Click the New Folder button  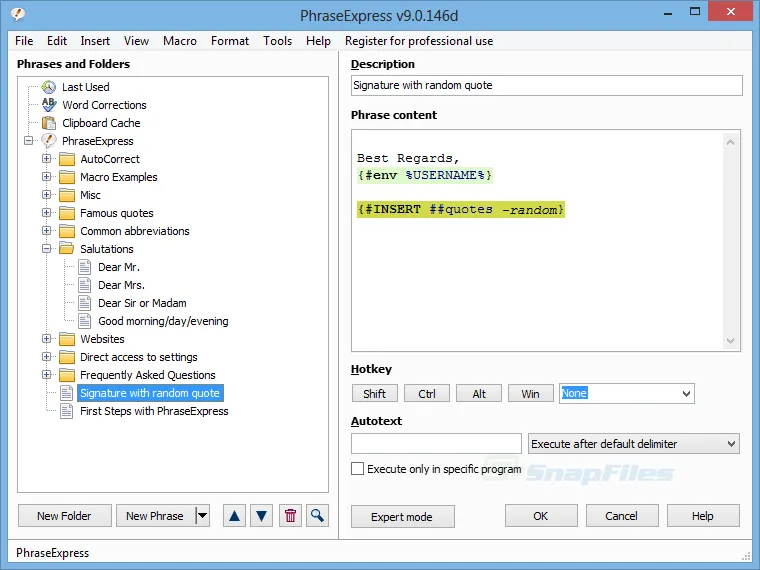(x=64, y=516)
